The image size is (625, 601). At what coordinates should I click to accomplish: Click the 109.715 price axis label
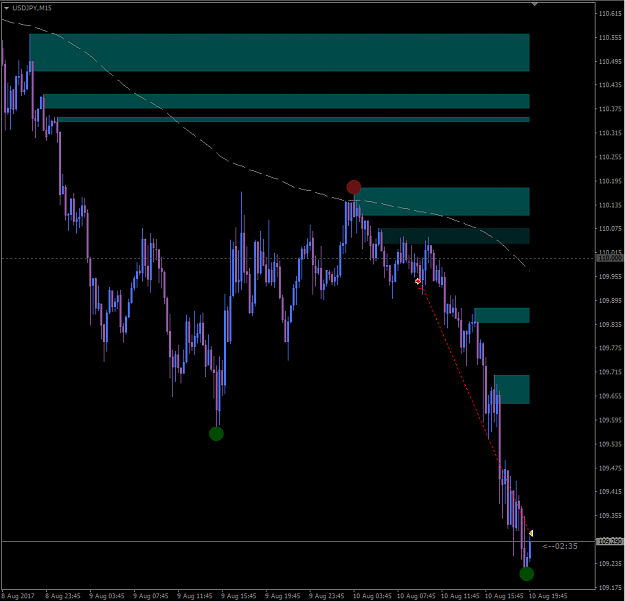click(610, 372)
